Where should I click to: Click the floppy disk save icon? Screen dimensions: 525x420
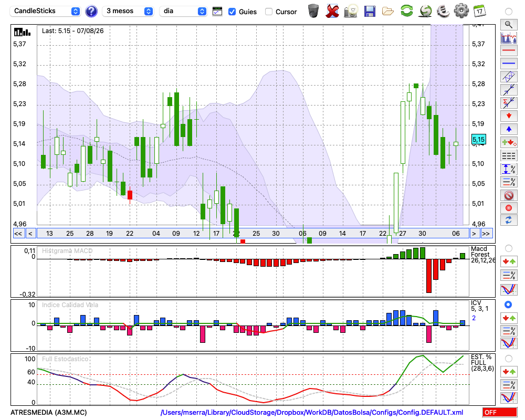(x=370, y=12)
